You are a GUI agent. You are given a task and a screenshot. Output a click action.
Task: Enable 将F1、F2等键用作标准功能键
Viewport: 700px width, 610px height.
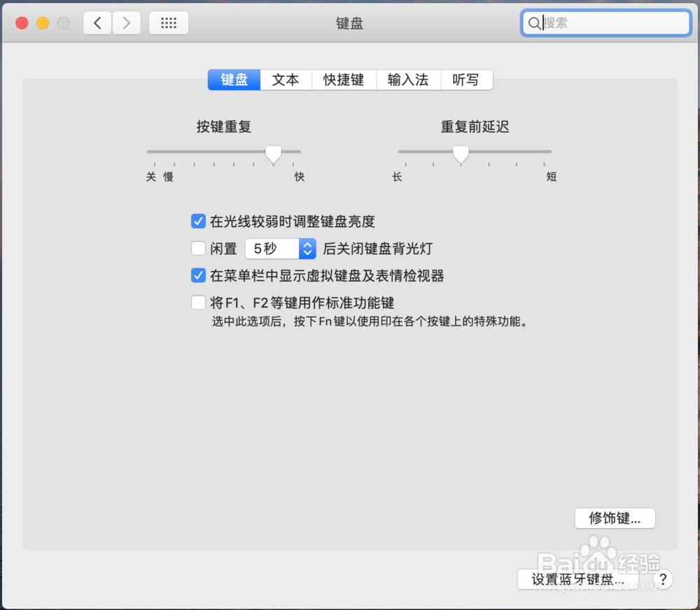click(198, 303)
